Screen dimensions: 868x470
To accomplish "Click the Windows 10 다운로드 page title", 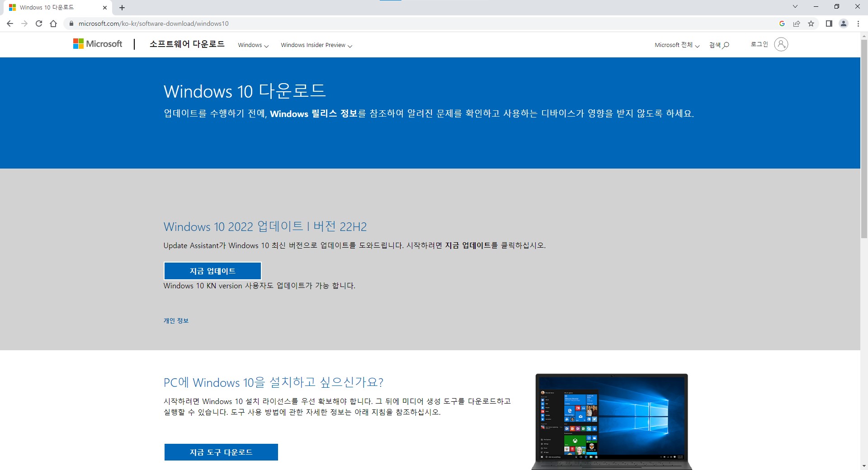I will 245,91.
